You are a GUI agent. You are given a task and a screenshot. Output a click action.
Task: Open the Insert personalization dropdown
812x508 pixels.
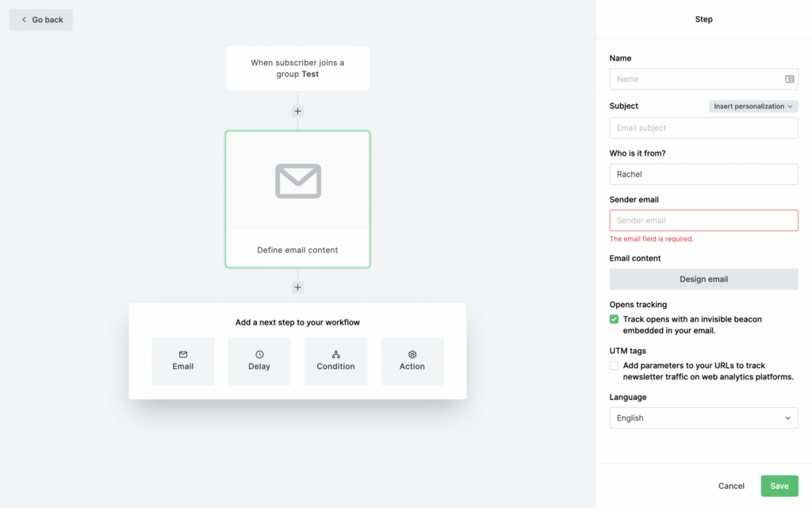pos(753,106)
